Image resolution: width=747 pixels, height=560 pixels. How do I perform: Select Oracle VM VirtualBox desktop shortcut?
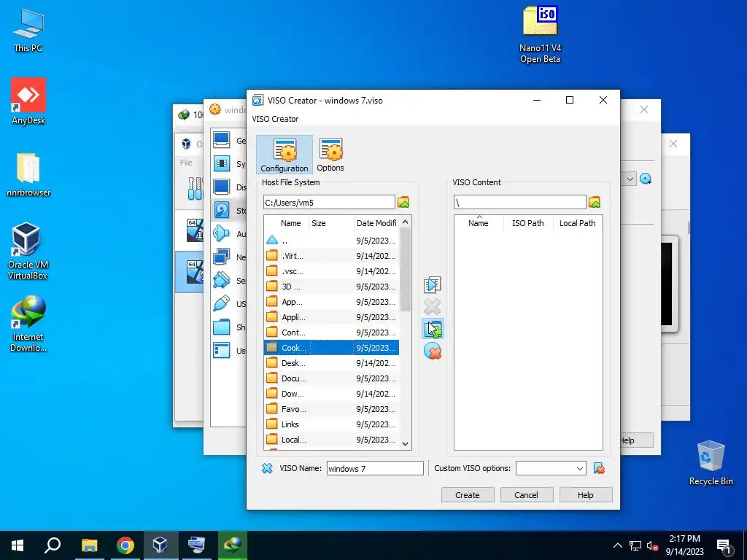[28, 251]
